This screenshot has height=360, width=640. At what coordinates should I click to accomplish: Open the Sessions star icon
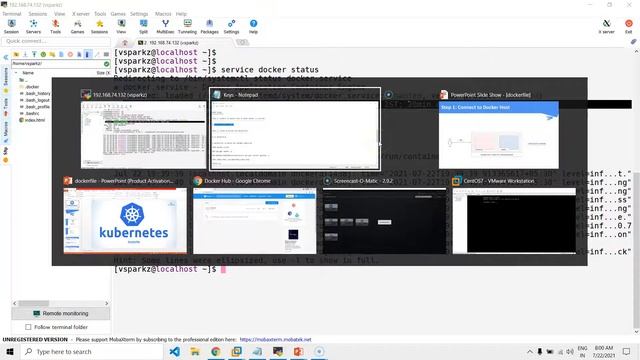click(x=99, y=27)
